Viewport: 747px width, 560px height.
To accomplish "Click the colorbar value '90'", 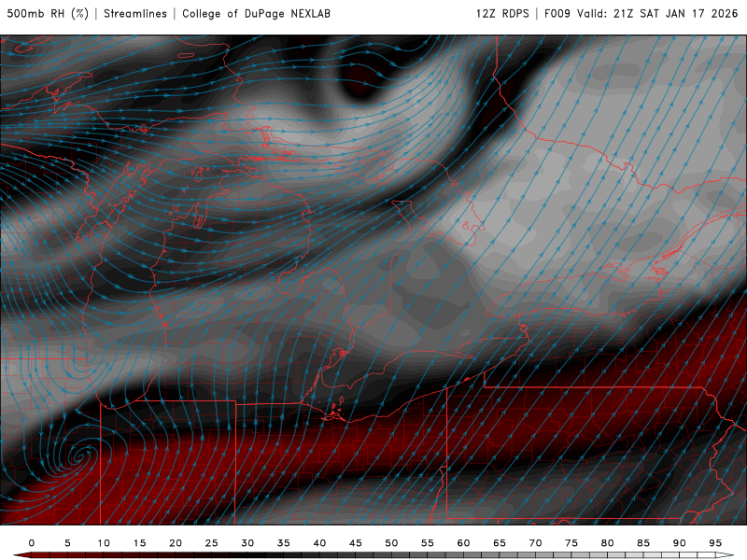I will tap(680, 543).
